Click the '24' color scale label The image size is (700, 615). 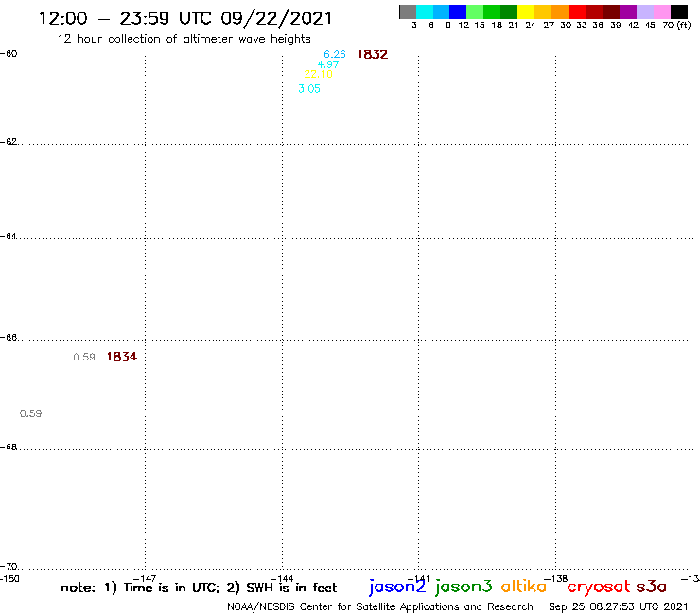click(x=531, y=26)
